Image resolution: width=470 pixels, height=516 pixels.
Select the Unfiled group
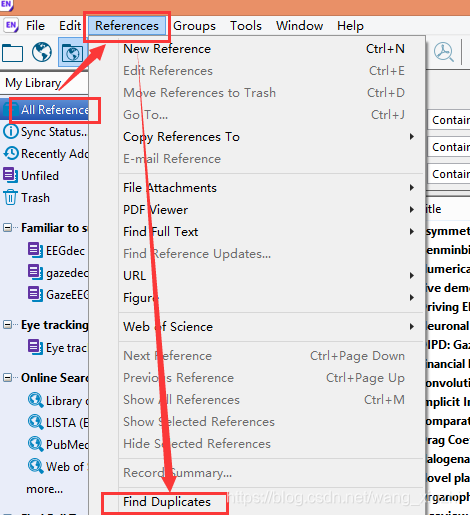40,176
